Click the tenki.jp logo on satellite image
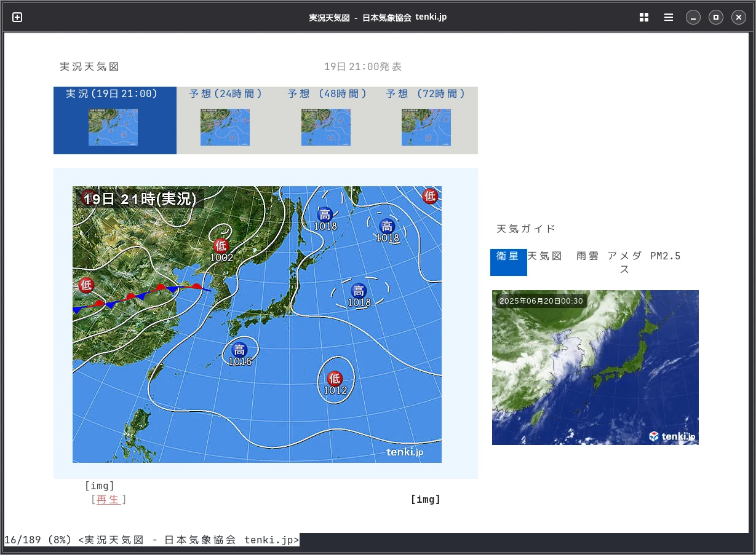This screenshot has height=555, width=756. click(672, 436)
